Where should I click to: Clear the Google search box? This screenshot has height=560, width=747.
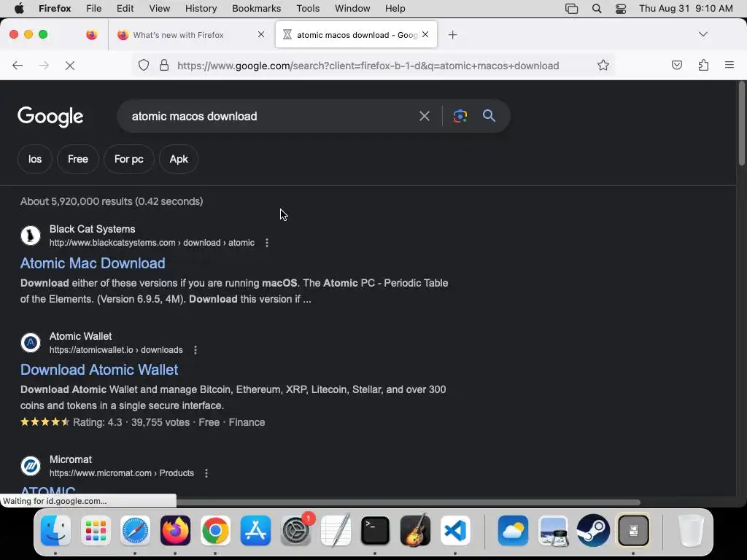424,116
